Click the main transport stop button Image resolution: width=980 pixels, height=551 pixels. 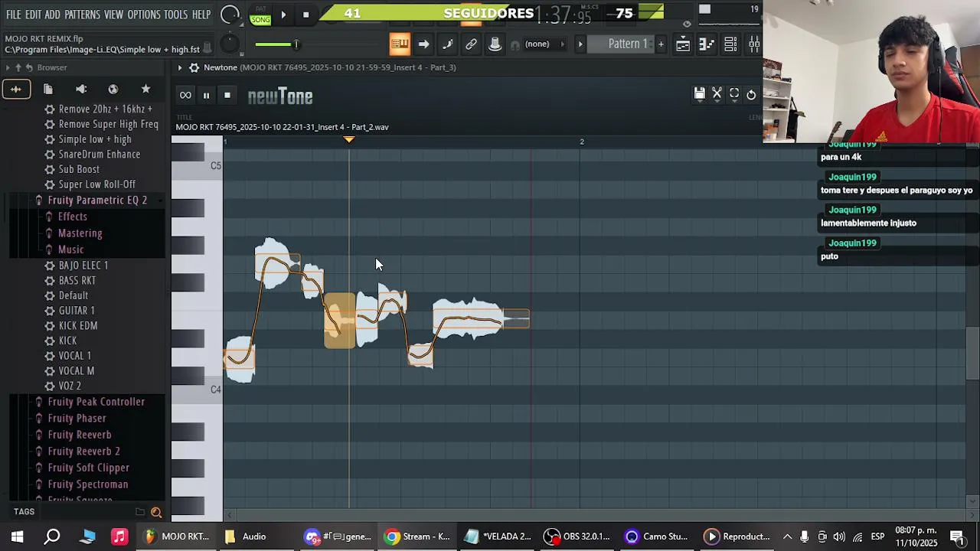pyautogui.click(x=305, y=15)
